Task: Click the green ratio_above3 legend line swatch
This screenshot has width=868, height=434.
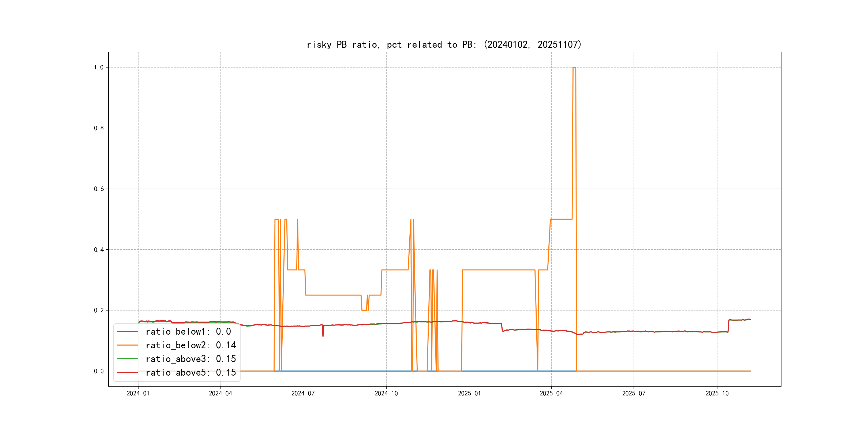Action: coord(127,359)
